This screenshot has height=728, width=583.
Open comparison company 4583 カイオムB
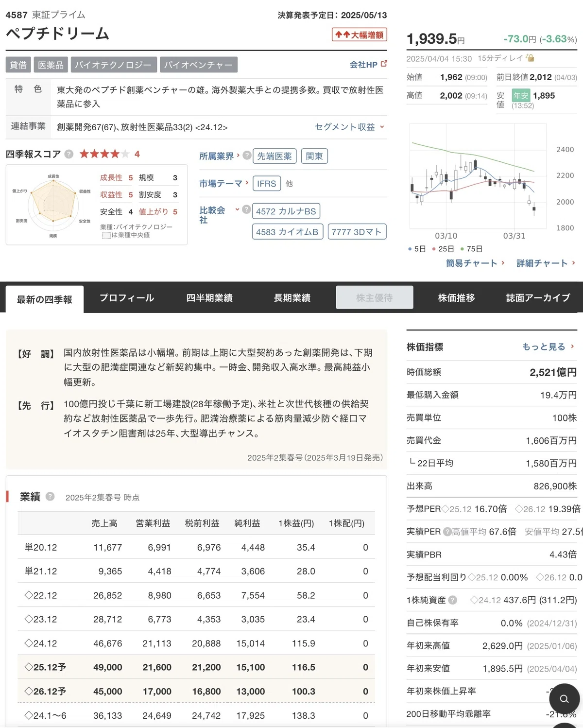(288, 232)
